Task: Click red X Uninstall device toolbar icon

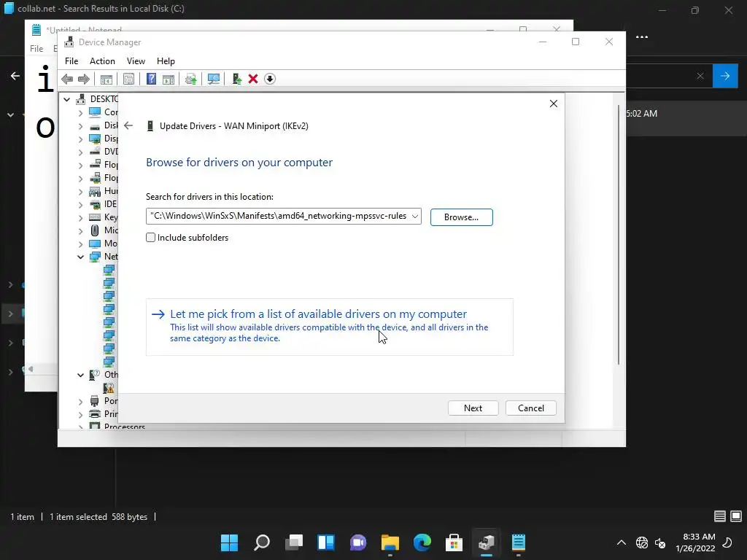Action: tap(253, 79)
